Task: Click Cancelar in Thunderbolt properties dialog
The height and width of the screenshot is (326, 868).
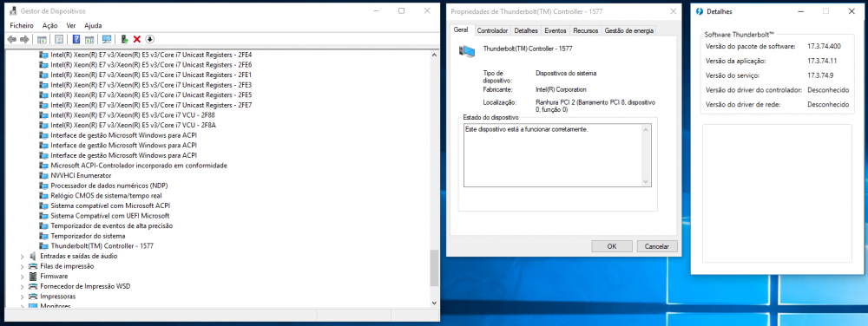Action: pyautogui.click(x=657, y=246)
